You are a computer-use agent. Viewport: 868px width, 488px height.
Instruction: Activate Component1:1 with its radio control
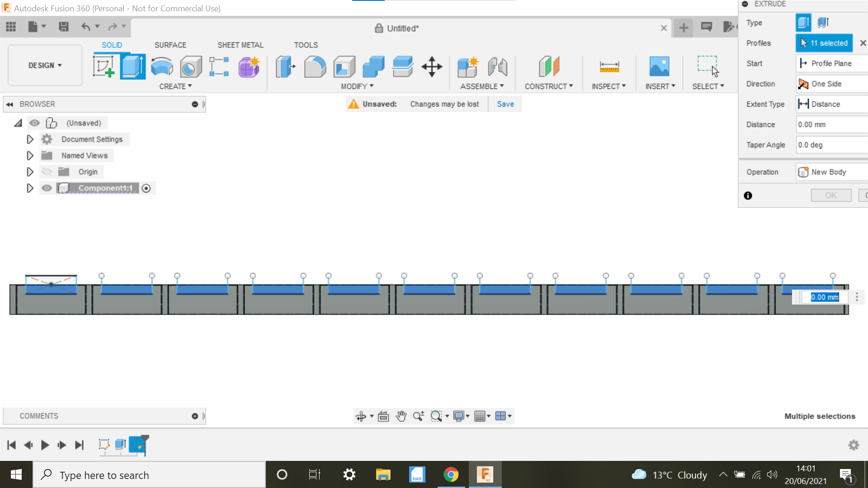click(x=146, y=188)
